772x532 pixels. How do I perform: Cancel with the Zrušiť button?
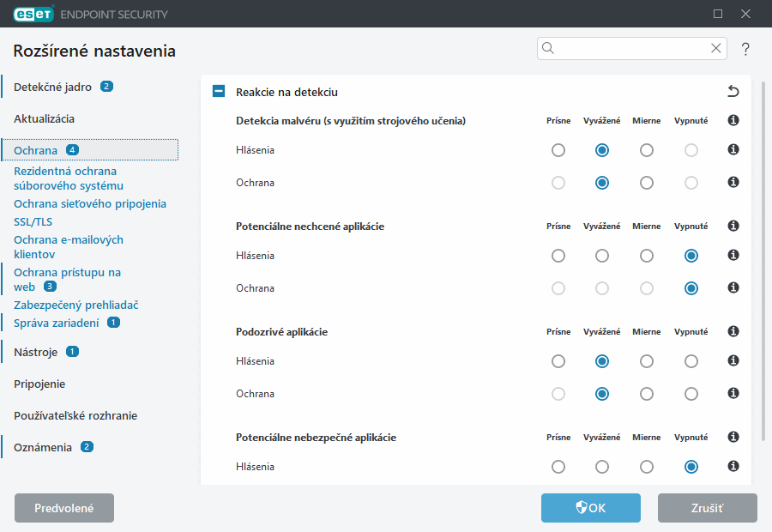coord(708,508)
